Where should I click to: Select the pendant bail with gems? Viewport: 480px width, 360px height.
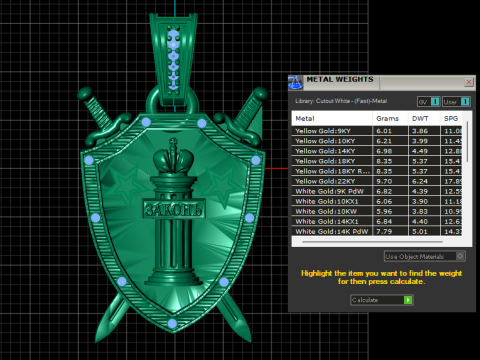click(173, 59)
